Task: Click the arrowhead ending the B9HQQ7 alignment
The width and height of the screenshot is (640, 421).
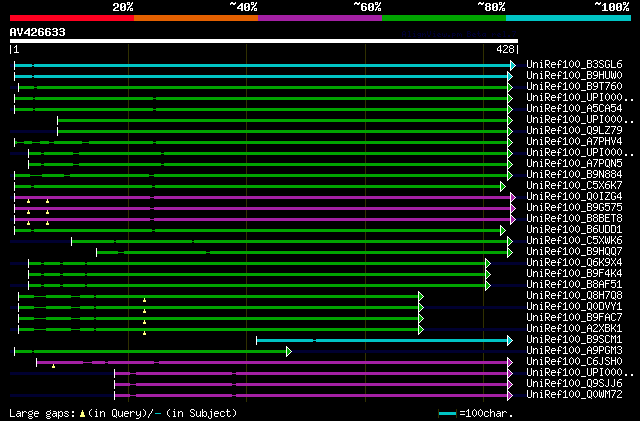Action: pyautogui.click(x=510, y=253)
